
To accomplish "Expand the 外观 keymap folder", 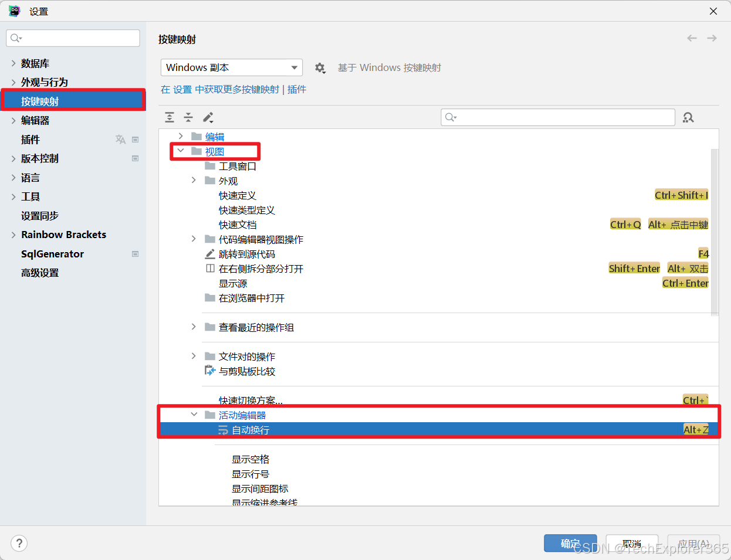I will [194, 180].
